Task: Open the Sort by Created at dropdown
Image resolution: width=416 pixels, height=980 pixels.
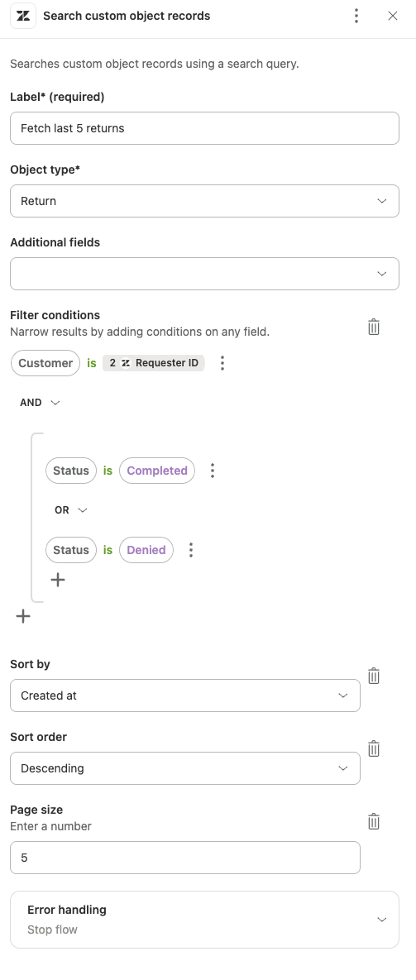Action: pos(185,696)
